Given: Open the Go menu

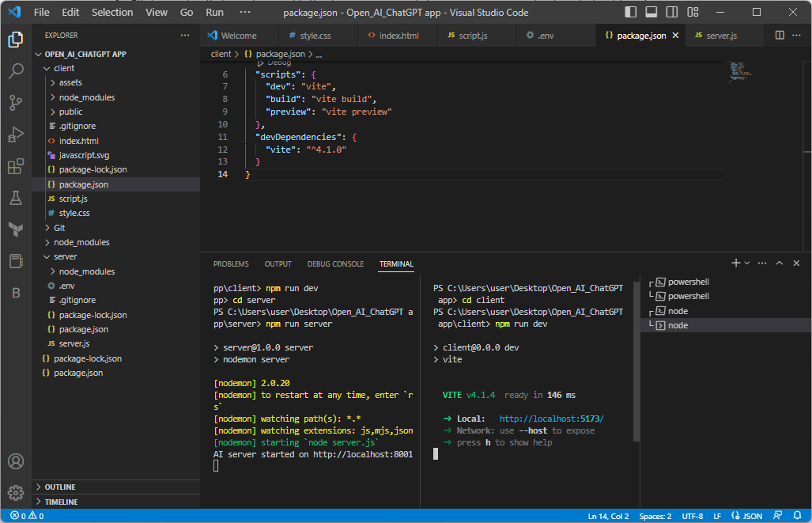Looking at the screenshot, I should [187, 12].
